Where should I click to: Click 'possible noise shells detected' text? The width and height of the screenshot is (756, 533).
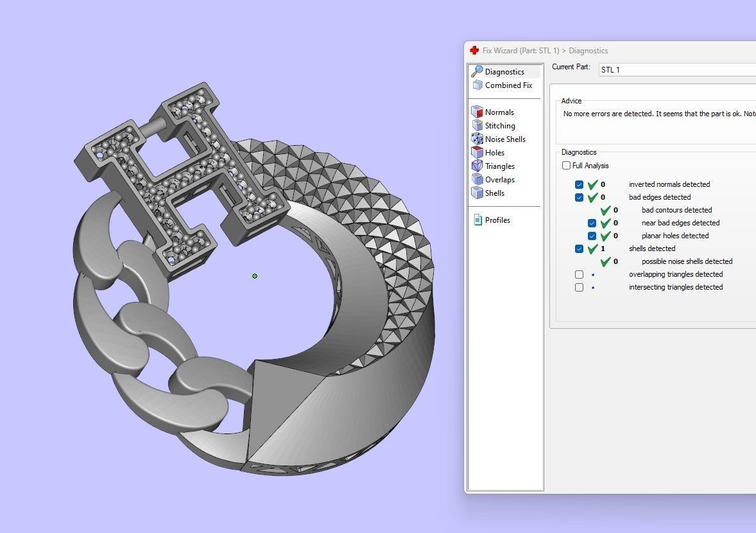click(x=687, y=261)
